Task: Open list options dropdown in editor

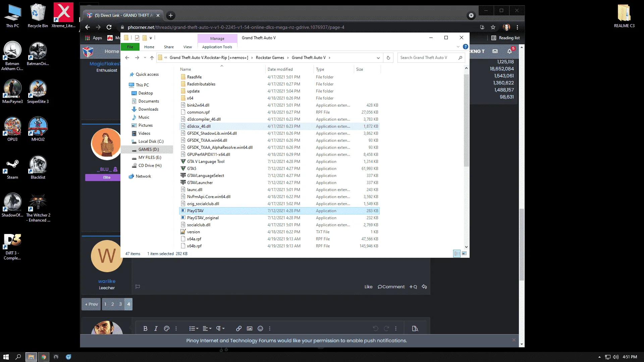Action: click(x=194, y=328)
